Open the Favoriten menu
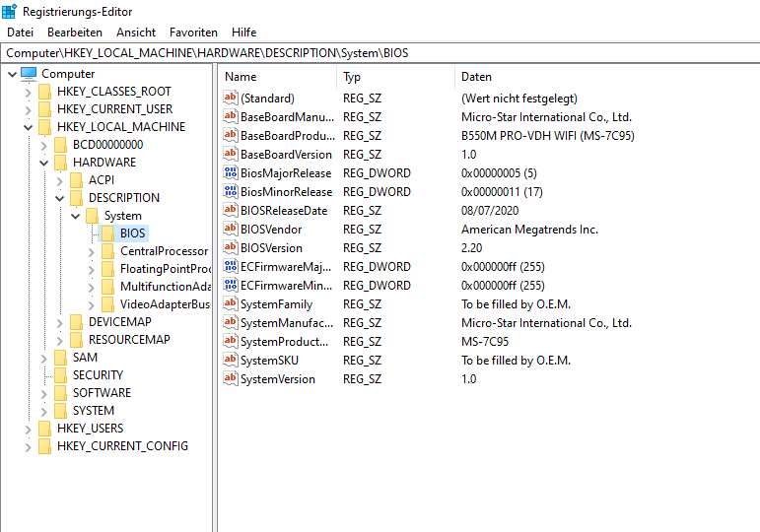This screenshot has width=760, height=532. tap(193, 33)
